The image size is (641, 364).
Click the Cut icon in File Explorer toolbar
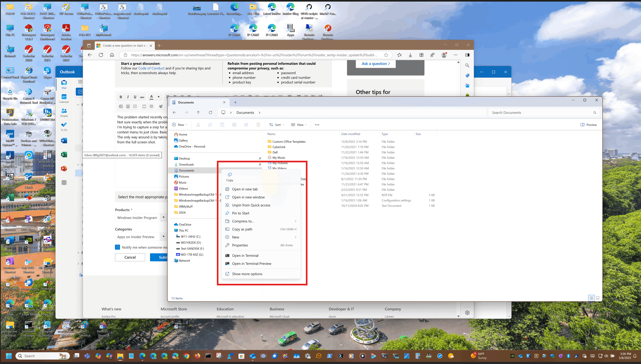(x=198, y=125)
